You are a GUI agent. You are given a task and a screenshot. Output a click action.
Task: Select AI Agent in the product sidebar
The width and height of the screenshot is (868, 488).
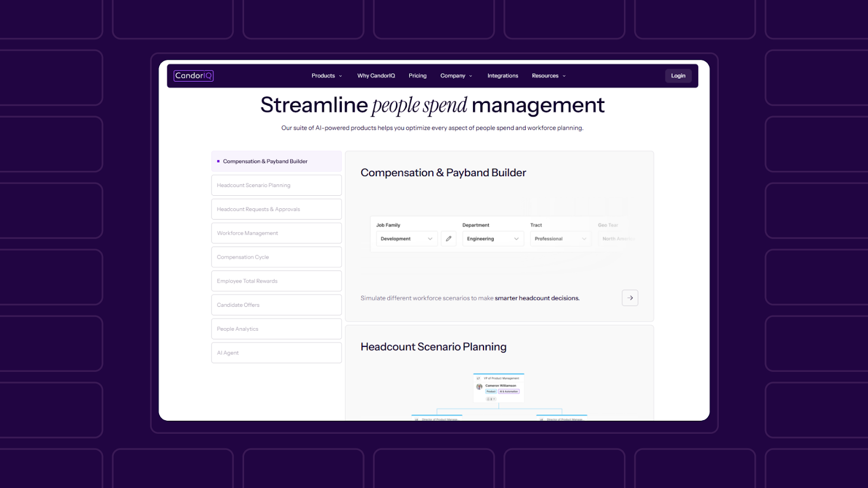[x=276, y=352]
